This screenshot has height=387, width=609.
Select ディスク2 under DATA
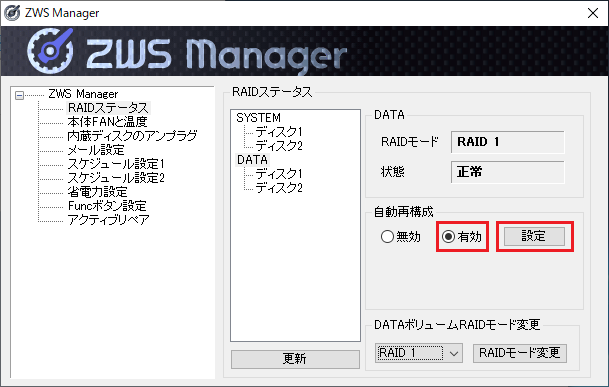(278, 188)
